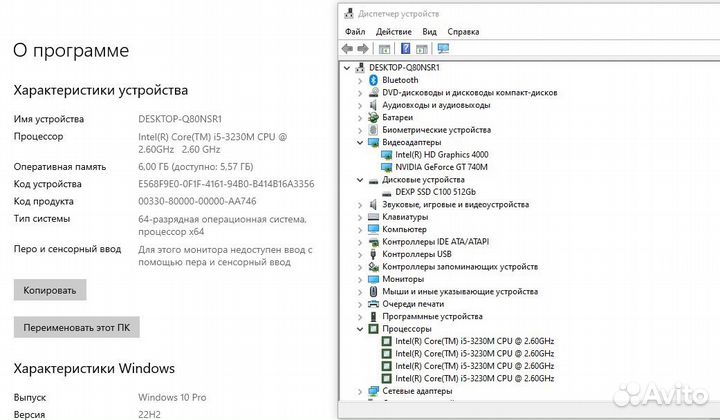
Task: Expand the Батареи chevron
Action: coord(360,118)
